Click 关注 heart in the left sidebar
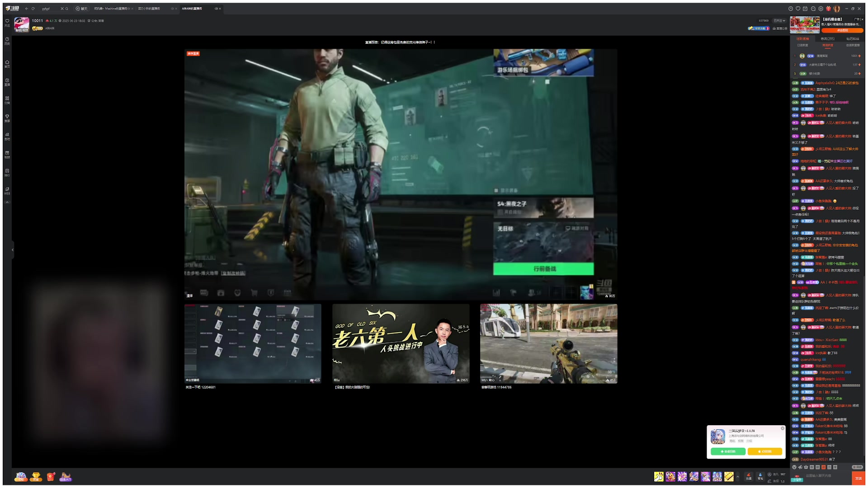Viewport: 868px width, 488px height. 7,23
